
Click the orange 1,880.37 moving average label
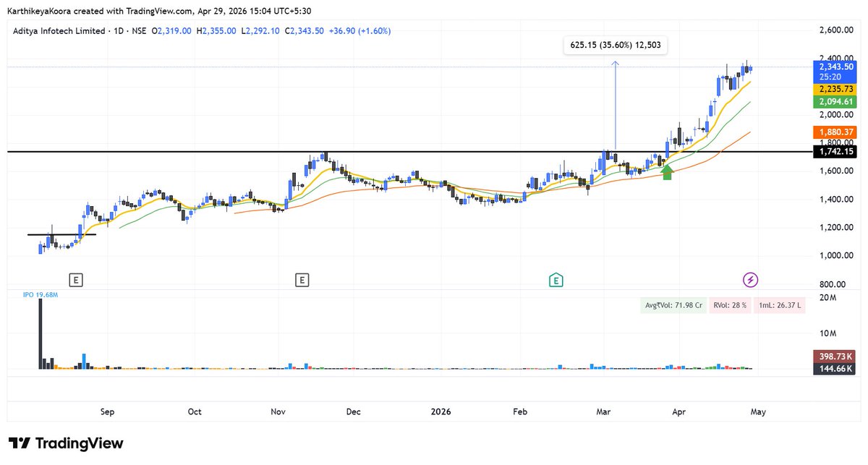[x=835, y=132]
